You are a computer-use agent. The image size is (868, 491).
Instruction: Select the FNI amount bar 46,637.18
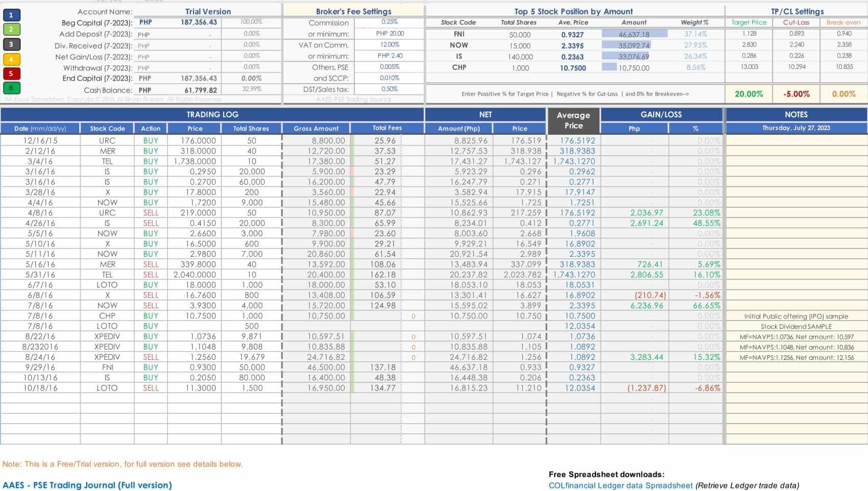(x=635, y=34)
